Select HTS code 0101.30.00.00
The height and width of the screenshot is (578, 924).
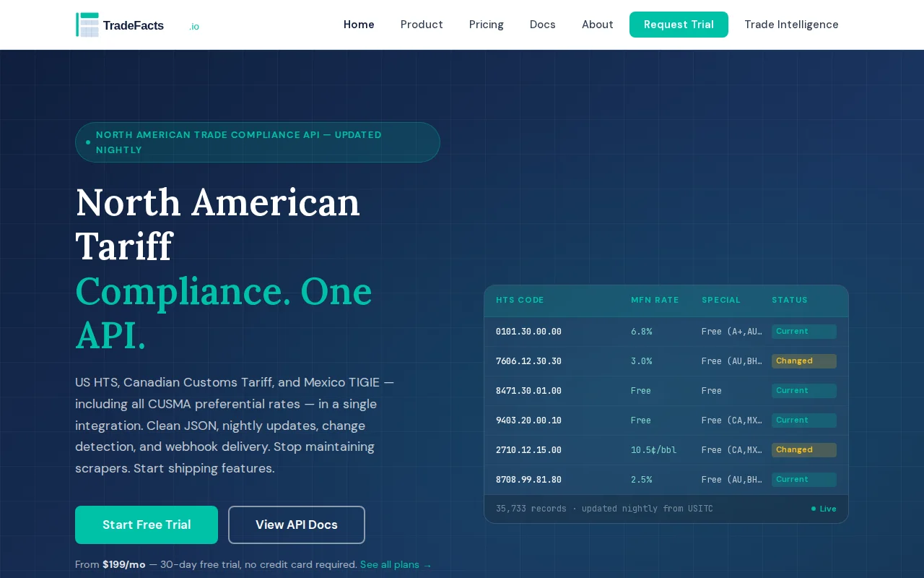pyautogui.click(x=528, y=332)
